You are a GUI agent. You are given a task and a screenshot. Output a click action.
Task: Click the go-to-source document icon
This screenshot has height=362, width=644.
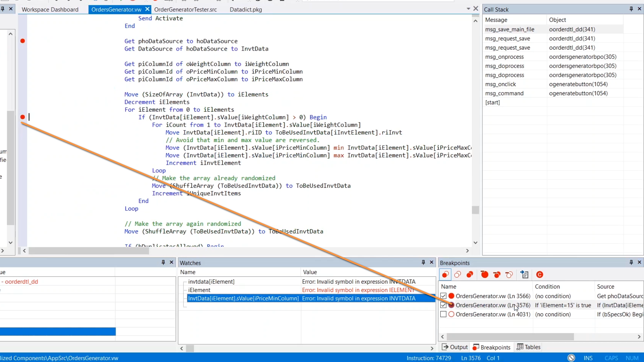click(x=525, y=275)
